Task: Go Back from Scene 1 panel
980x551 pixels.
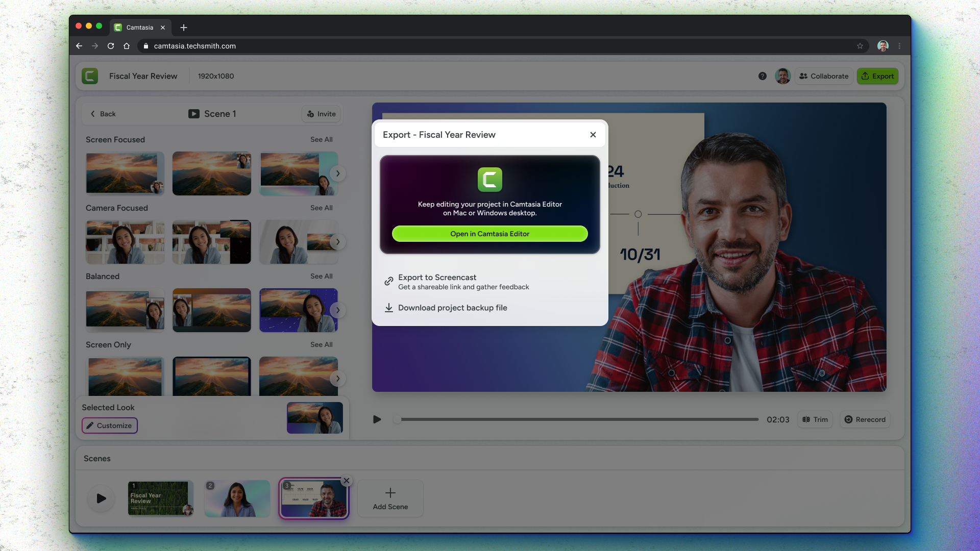Action: point(103,114)
